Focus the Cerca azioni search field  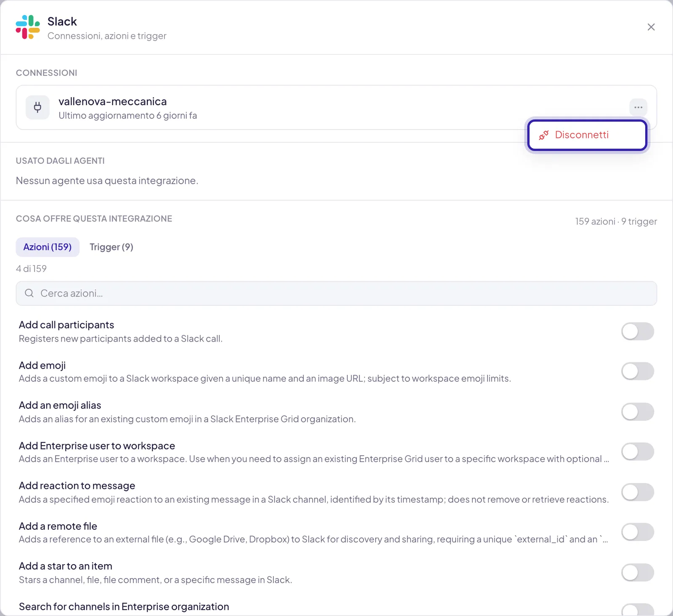[336, 293]
